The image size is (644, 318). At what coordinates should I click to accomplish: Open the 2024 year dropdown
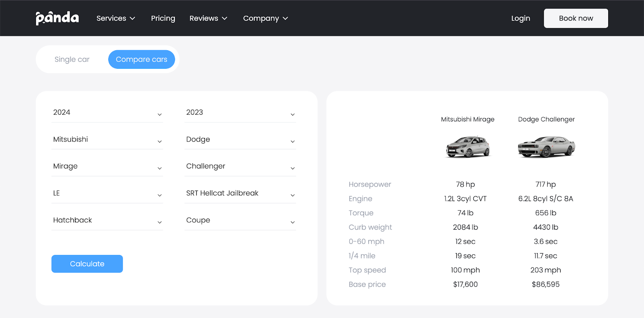tap(107, 113)
